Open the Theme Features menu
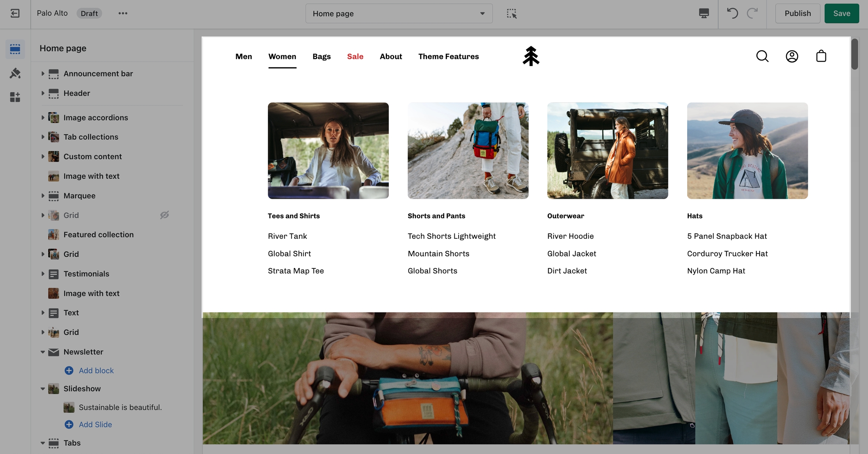This screenshot has height=454, width=868. pyautogui.click(x=448, y=57)
